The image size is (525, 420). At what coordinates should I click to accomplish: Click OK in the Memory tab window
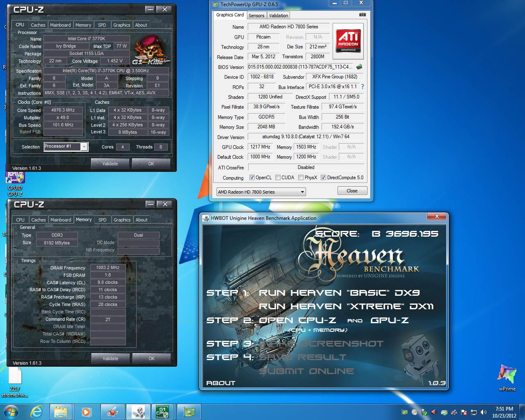[x=151, y=358]
